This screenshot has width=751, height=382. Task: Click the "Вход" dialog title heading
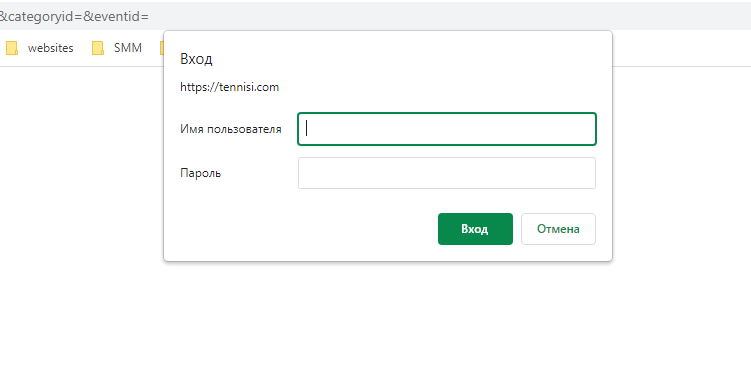coord(196,59)
